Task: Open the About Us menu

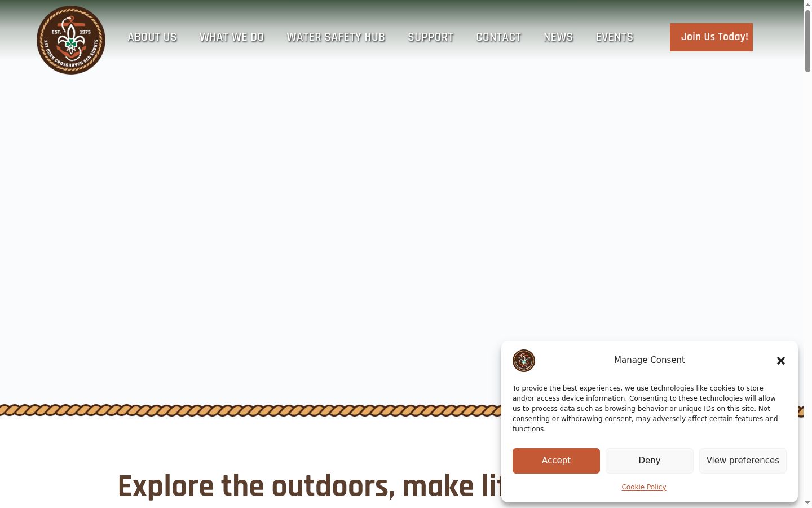Action: 152,37
